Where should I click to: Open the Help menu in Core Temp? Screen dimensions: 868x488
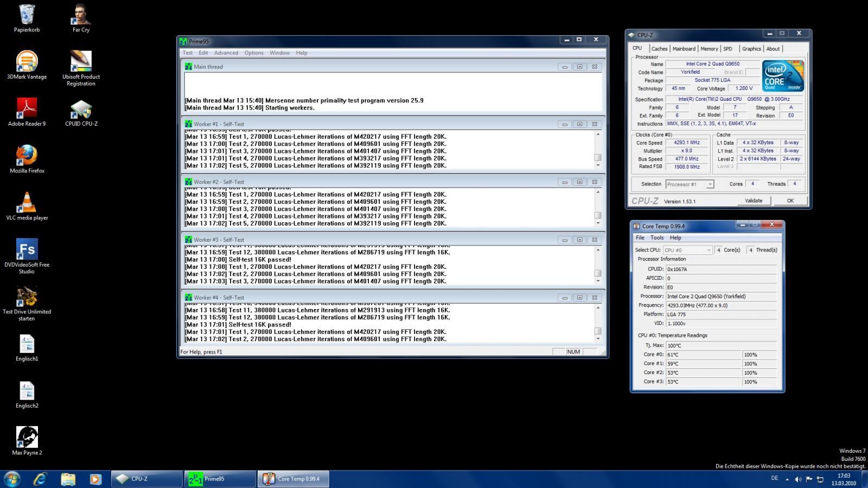(675, 237)
